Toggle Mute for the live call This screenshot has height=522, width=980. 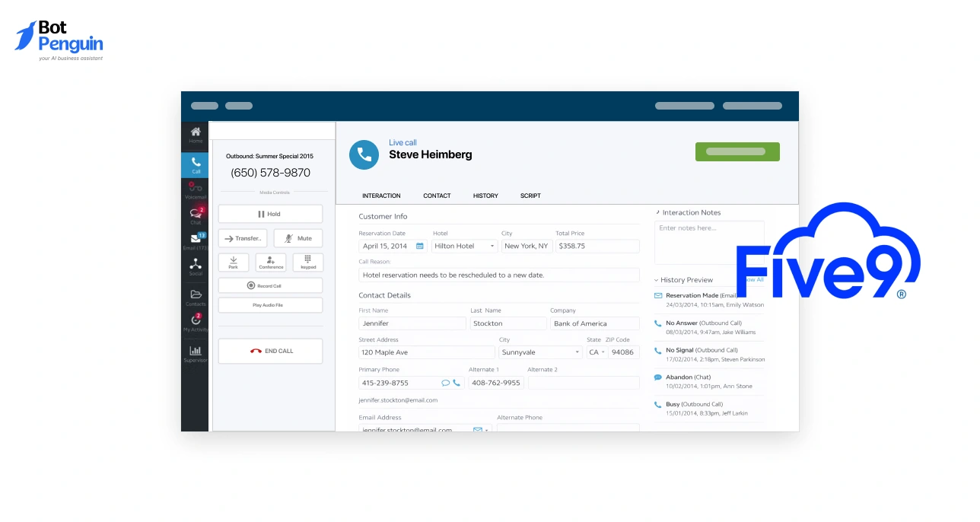coord(297,237)
